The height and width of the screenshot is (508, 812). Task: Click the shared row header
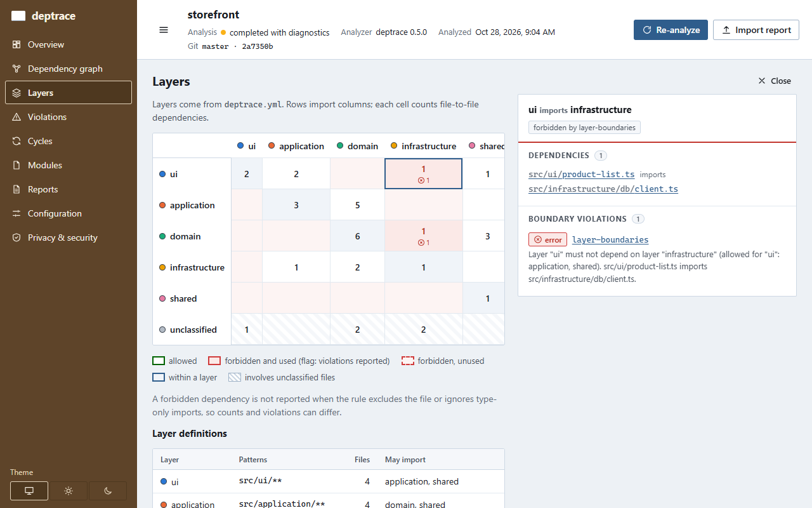click(192, 298)
